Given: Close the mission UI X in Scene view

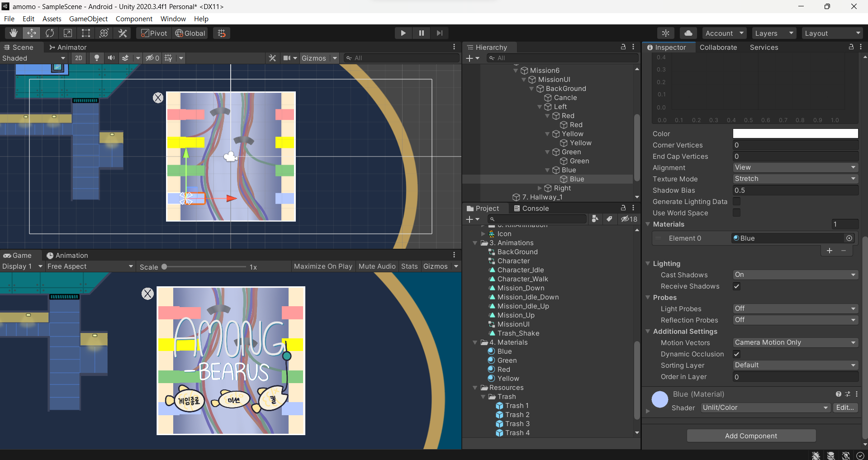Looking at the screenshot, I should [158, 98].
